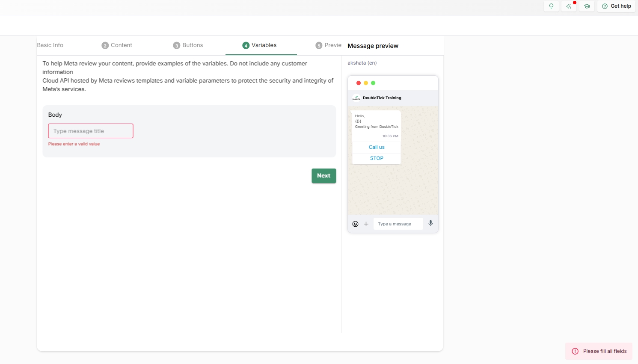Image resolution: width=638 pixels, height=364 pixels.
Task: Click the Call us preview button
Action: pyautogui.click(x=377, y=147)
